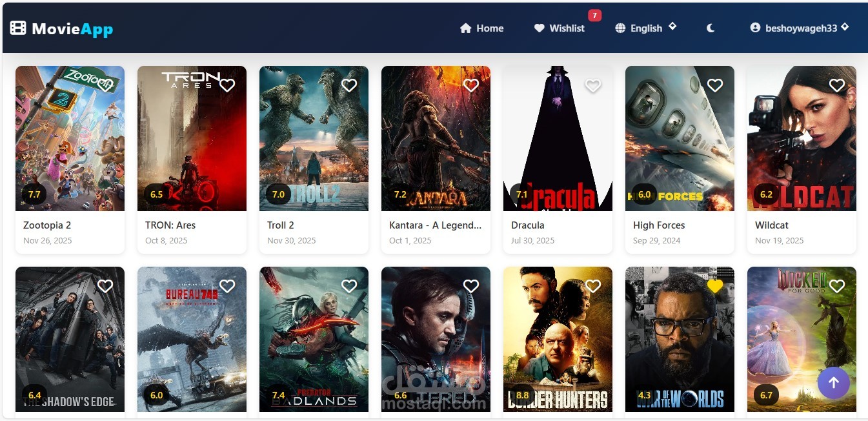The image size is (868, 421).
Task: Click the Wildcat title text
Action: coord(772,225)
